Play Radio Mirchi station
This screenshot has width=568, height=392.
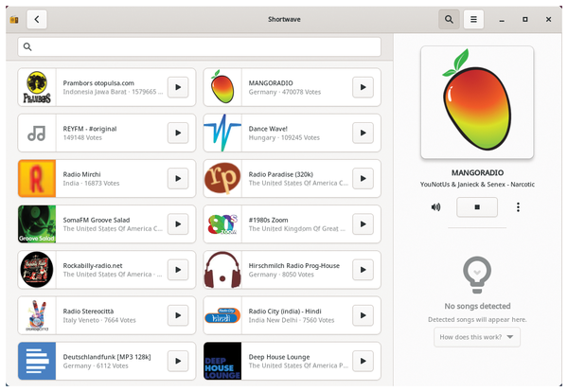[178, 178]
